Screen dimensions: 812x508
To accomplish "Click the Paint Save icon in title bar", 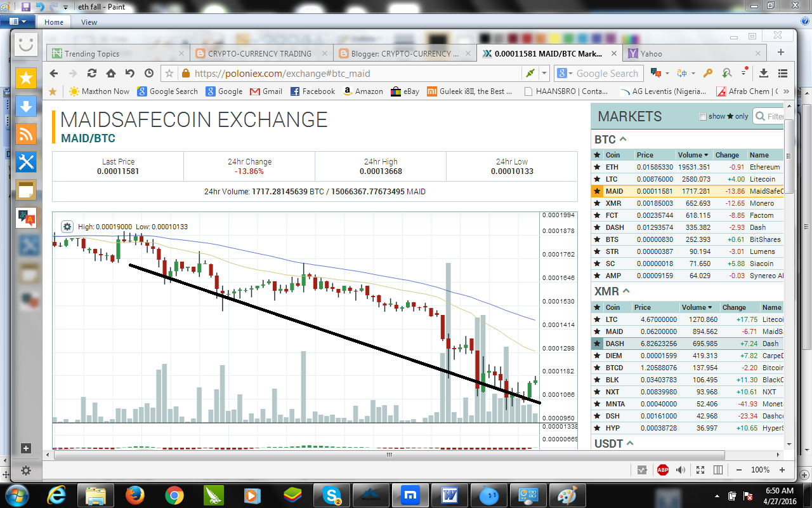I will coord(26,6).
